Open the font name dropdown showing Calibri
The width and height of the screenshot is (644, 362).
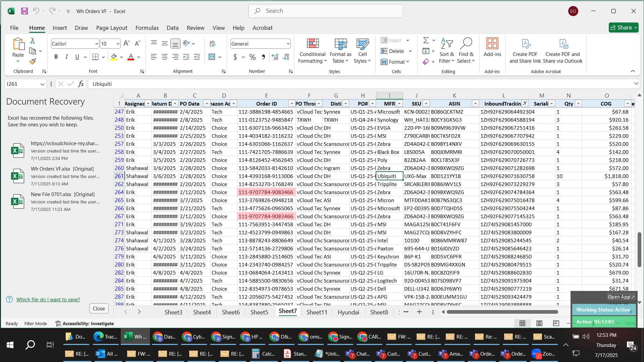pyautogui.click(x=97, y=44)
